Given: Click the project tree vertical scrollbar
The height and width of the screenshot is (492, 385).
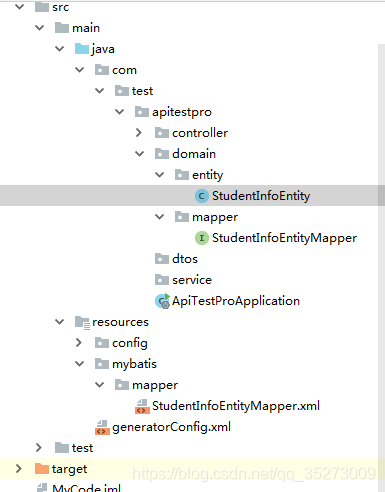Looking at the screenshot, I should [x=381, y=267].
